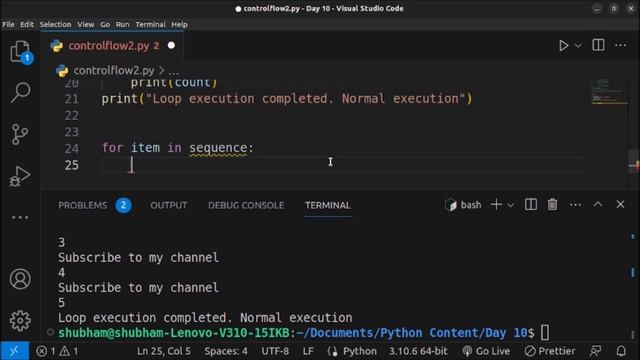This screenshot has height=360, width=640.
Task: Kill terminal with the trash icon
Action: tap(552, 204)
